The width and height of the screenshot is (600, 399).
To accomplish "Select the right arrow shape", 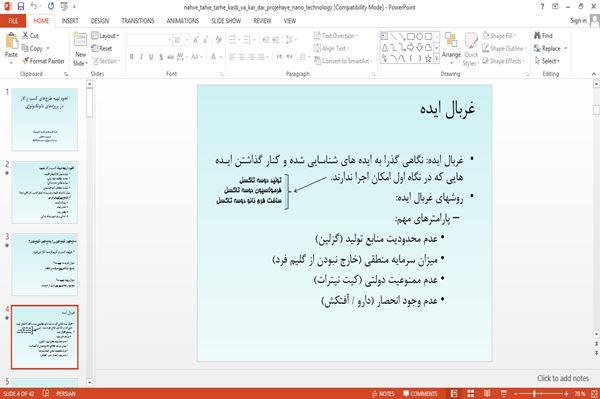I will coord(411,47).
